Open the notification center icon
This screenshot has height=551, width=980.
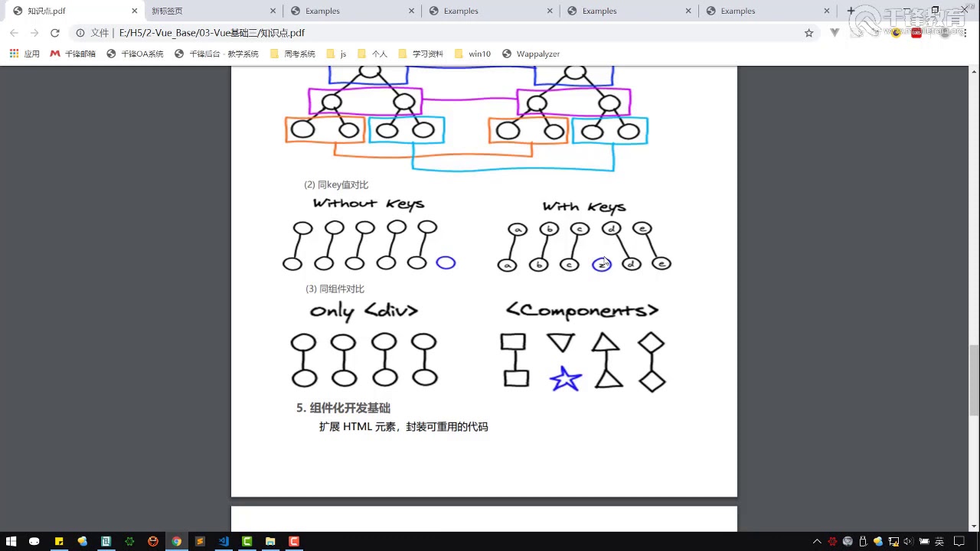point(959,541)
